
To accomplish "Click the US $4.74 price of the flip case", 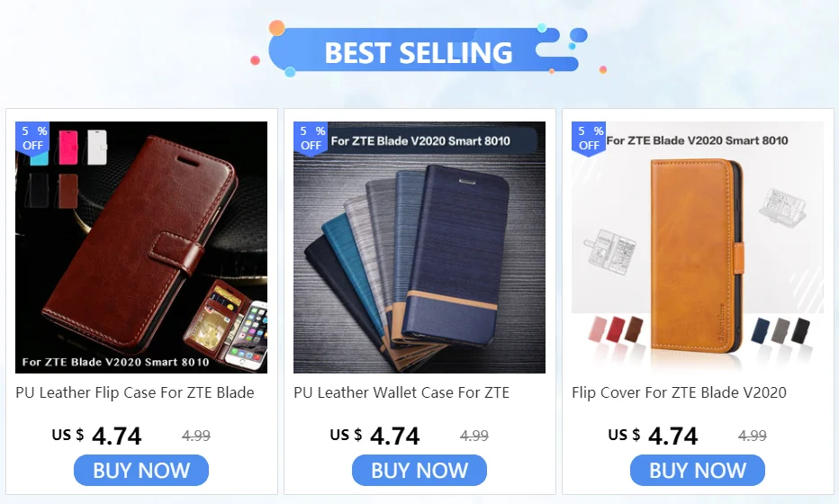I will coord(97,436).
